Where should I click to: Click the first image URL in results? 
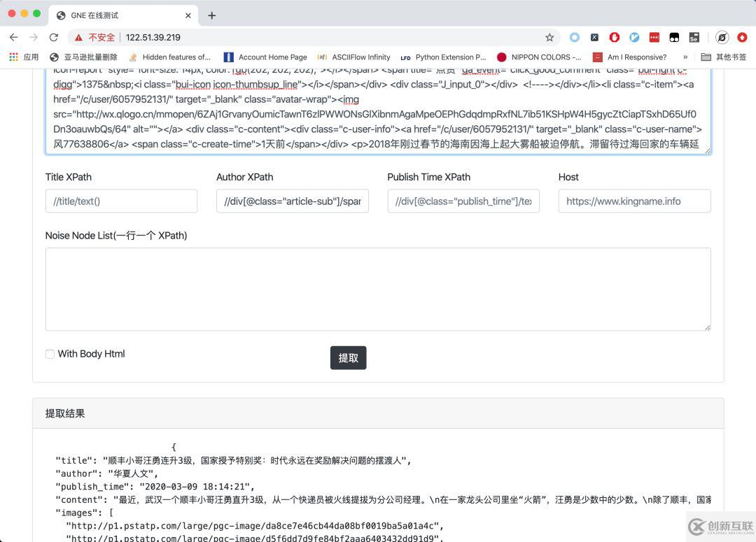255,526
